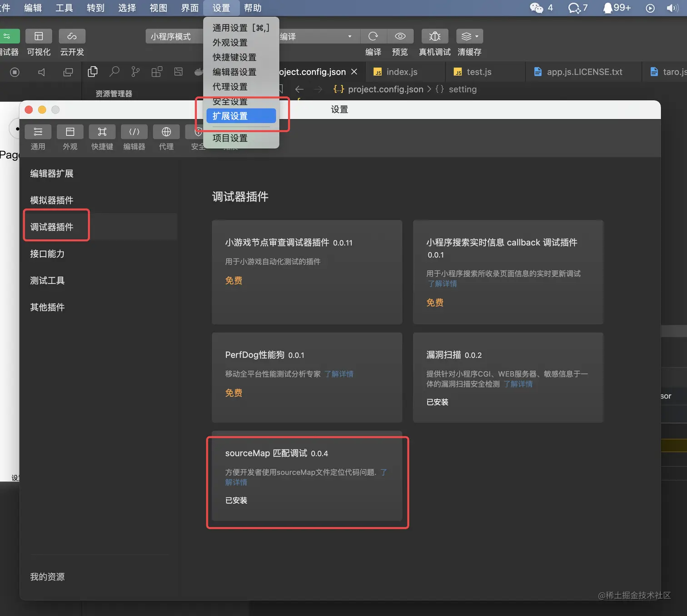687x616 pixels.
Task: Click the back arrow in the editor breadcrumb bar
Action: coord(299,89)
